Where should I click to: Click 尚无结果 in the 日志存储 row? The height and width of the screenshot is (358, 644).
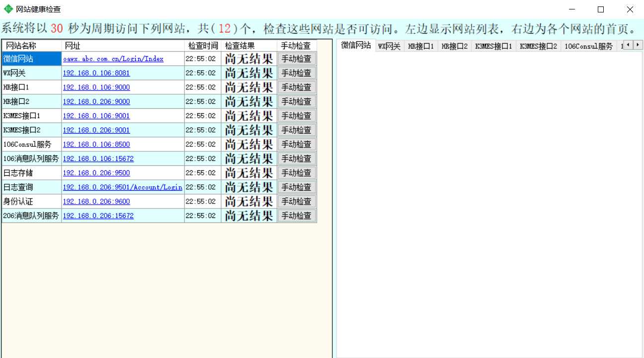point(249,173)
